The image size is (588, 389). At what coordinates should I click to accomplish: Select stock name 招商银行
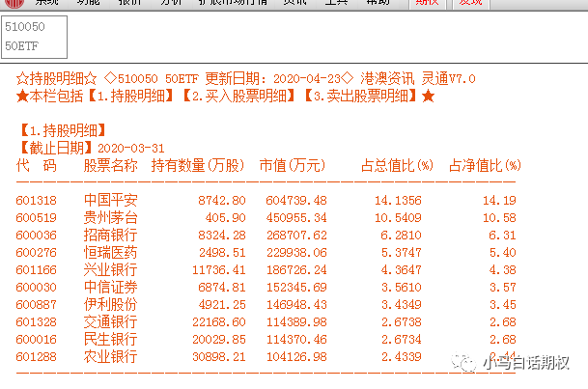click(111, 235)
